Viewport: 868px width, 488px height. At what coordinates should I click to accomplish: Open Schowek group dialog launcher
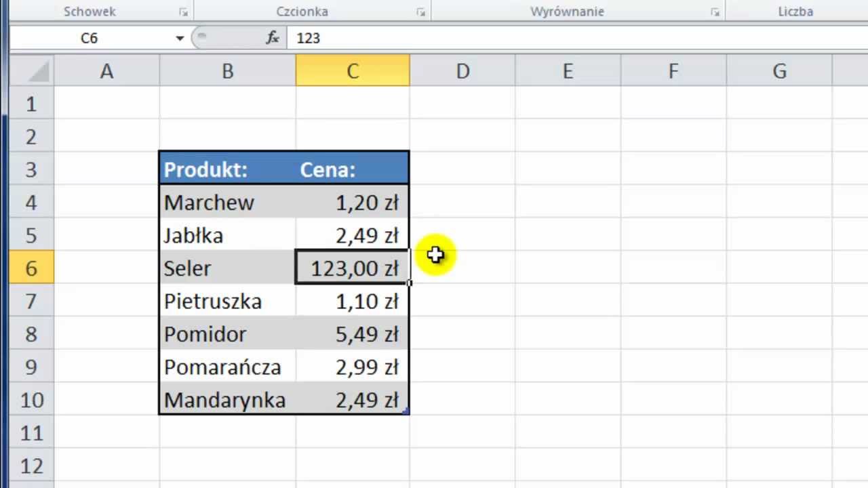pos(183,12)
